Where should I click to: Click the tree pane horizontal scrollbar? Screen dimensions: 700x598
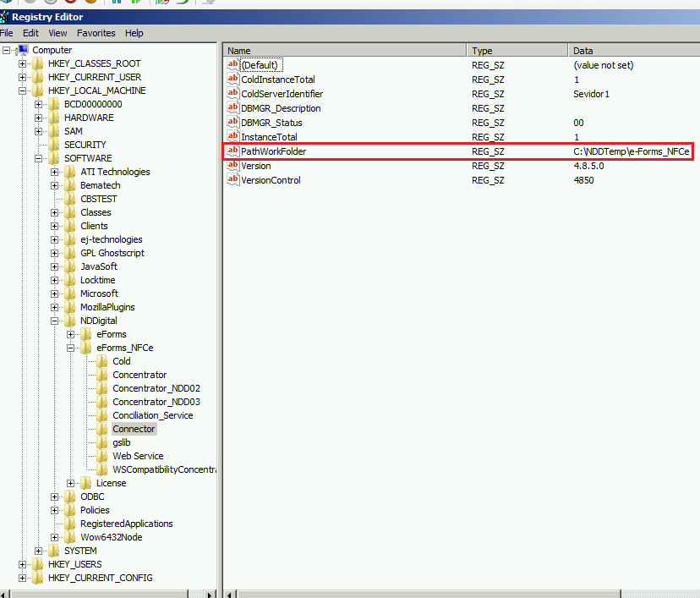110,593
